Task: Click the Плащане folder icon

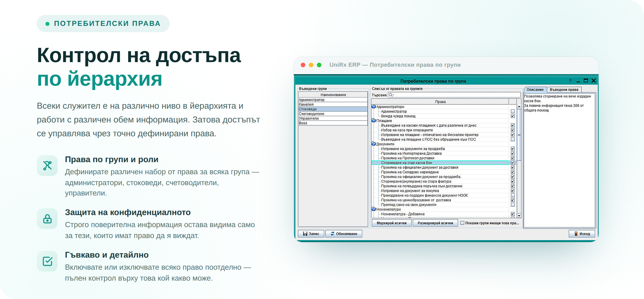Action: (374, 121)
